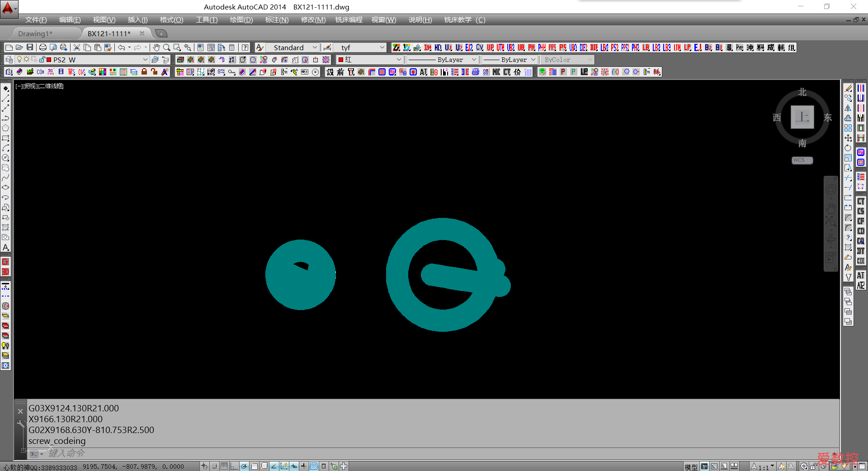Image resolution: width=868 pixels, height=471 pixels.
Task: Toggle Grid Display in status bar
Action: [224, 466]
